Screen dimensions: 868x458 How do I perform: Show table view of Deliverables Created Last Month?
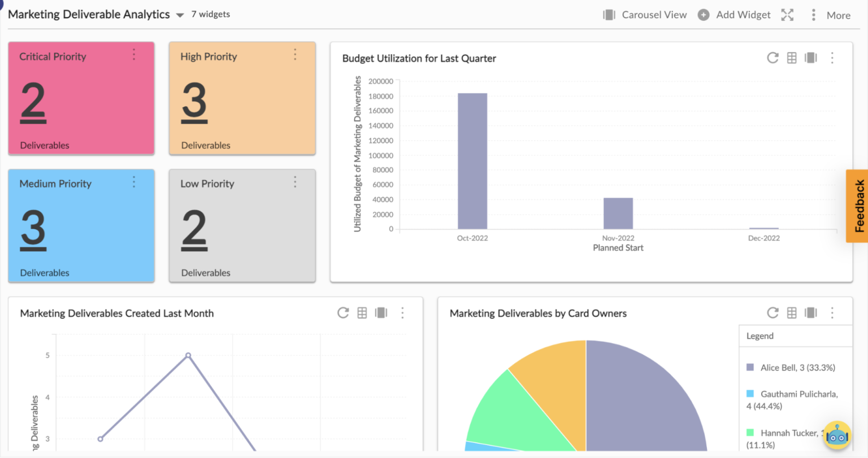pyautogui.click(x=362, y=313)
